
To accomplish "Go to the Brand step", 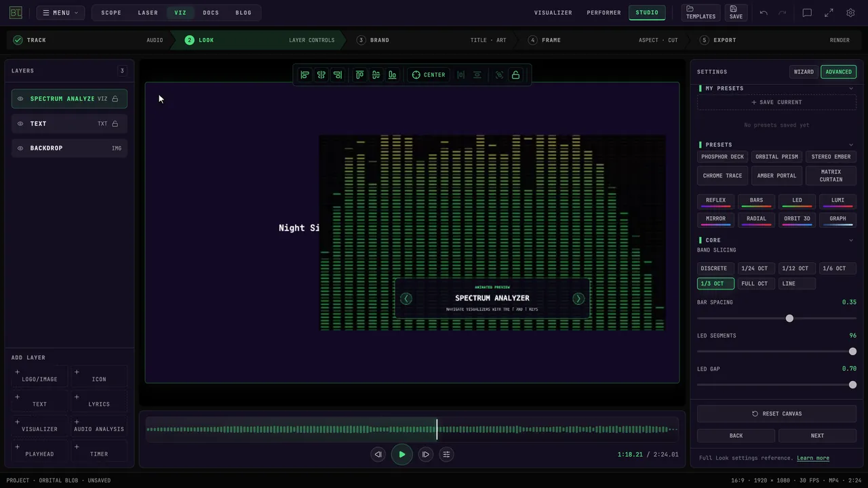I will click(x=432, y=40).
